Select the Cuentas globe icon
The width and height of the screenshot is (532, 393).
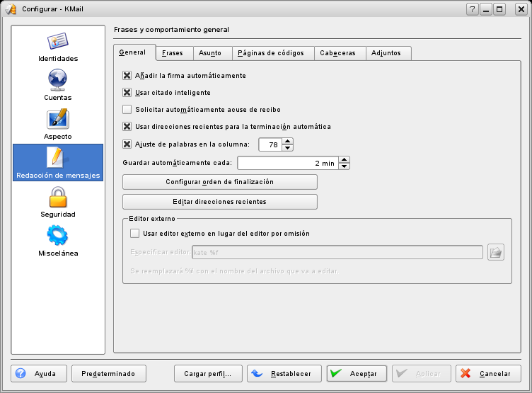pos(57,79)
